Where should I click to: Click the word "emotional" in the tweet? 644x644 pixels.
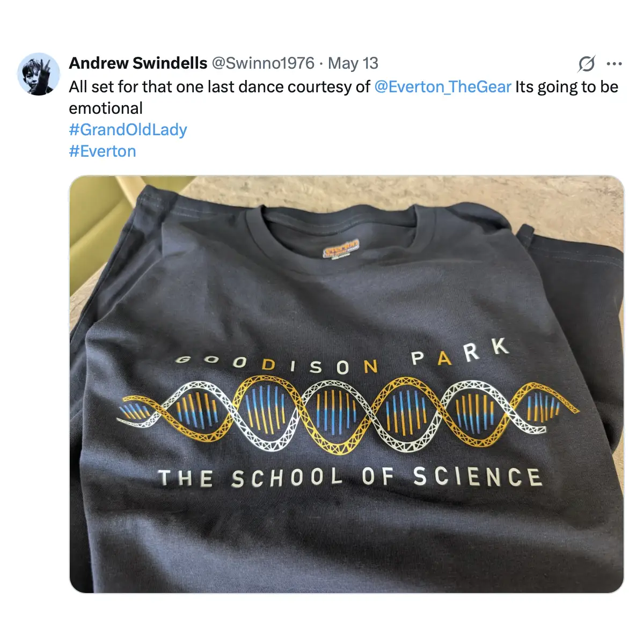tap(106, 108)
